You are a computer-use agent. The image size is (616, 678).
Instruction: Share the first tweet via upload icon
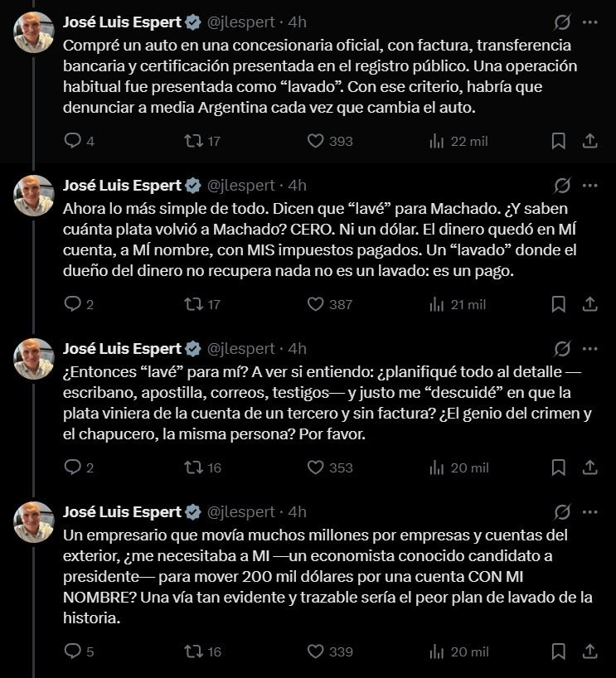coord(589,141)
